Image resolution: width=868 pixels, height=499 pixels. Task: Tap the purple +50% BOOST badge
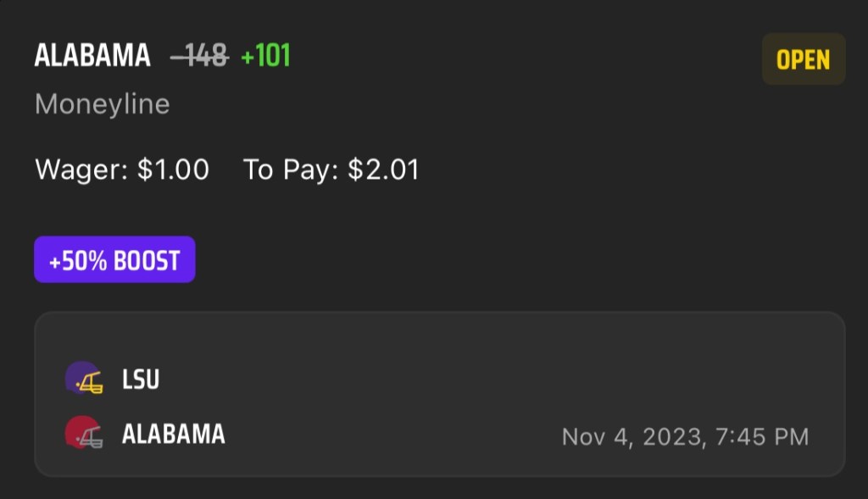[x=114, y=259]
